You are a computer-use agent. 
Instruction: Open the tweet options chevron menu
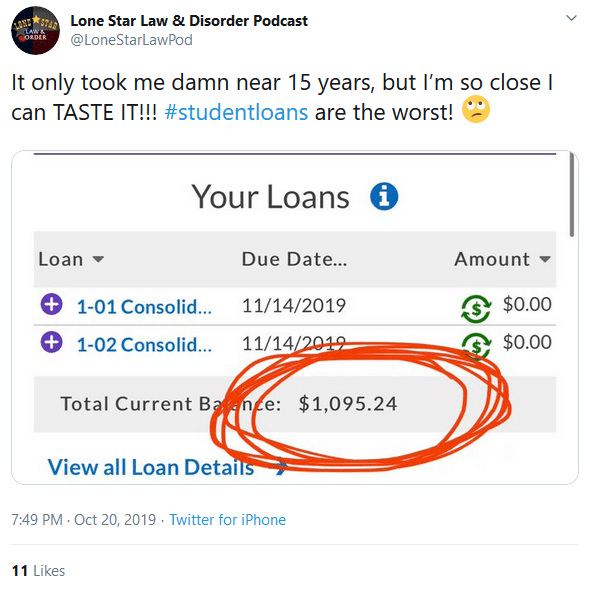click(x=571, y=18)
